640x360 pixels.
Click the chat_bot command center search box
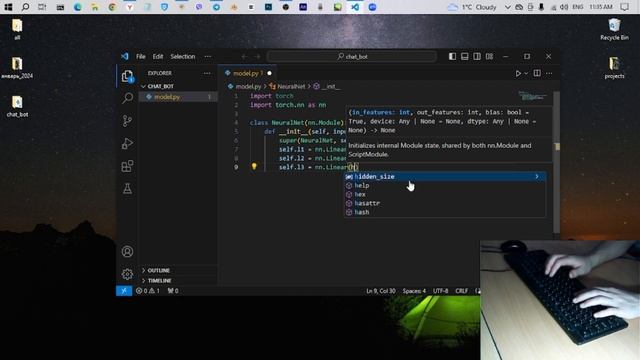(x=352, y=56)
